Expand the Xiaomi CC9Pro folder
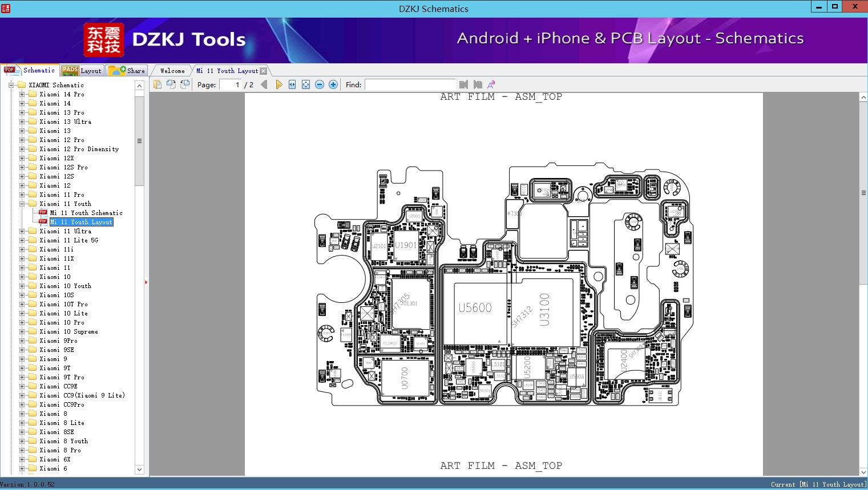 pyautogui.click(x=22, y=404)
